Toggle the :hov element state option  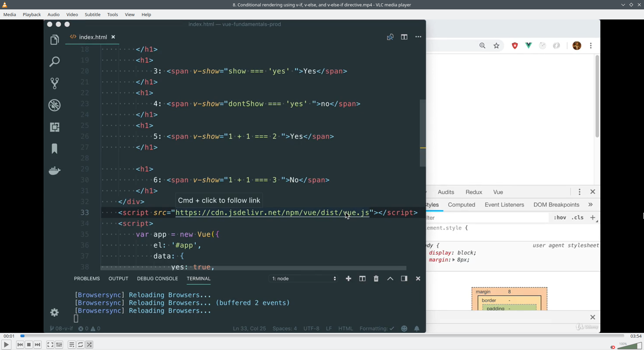(560, 217)
